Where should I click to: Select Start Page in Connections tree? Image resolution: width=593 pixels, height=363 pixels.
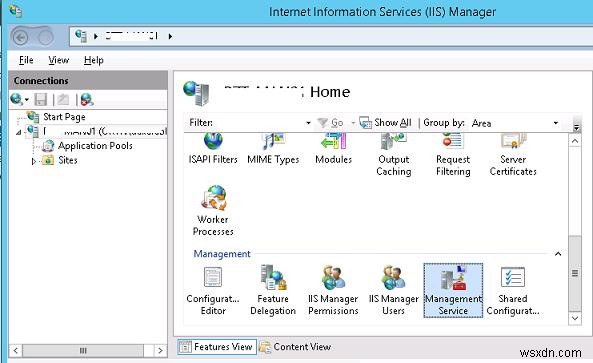pos(56,117)
